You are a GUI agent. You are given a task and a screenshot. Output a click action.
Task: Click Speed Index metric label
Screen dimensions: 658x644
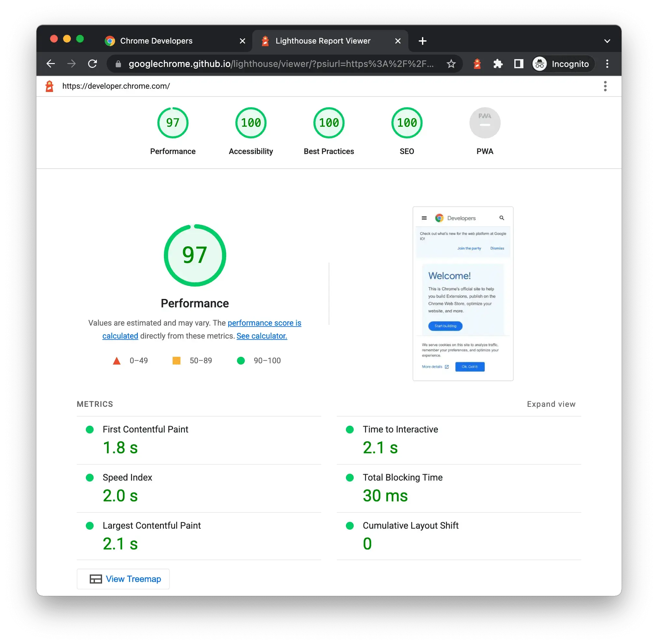coord(127,477)
